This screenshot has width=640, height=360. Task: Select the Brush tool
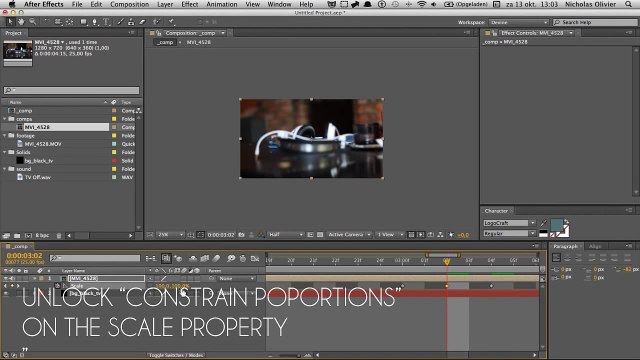120,22
